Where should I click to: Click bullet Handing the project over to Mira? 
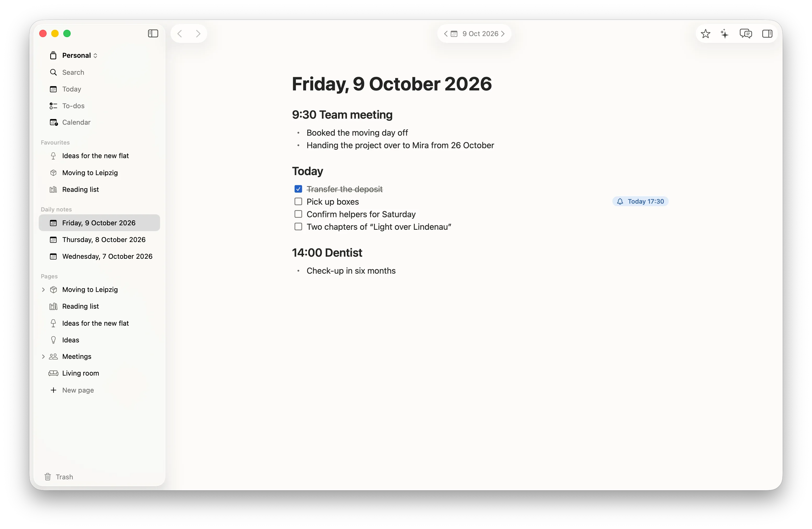pos(400,145)
